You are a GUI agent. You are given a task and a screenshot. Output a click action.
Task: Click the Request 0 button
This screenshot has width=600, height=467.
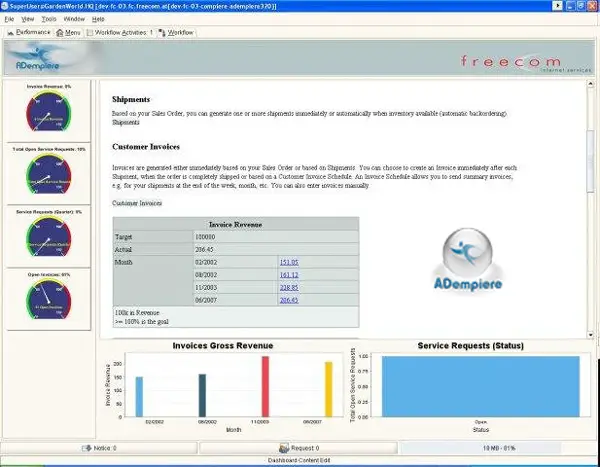click(x=298, y=448)
